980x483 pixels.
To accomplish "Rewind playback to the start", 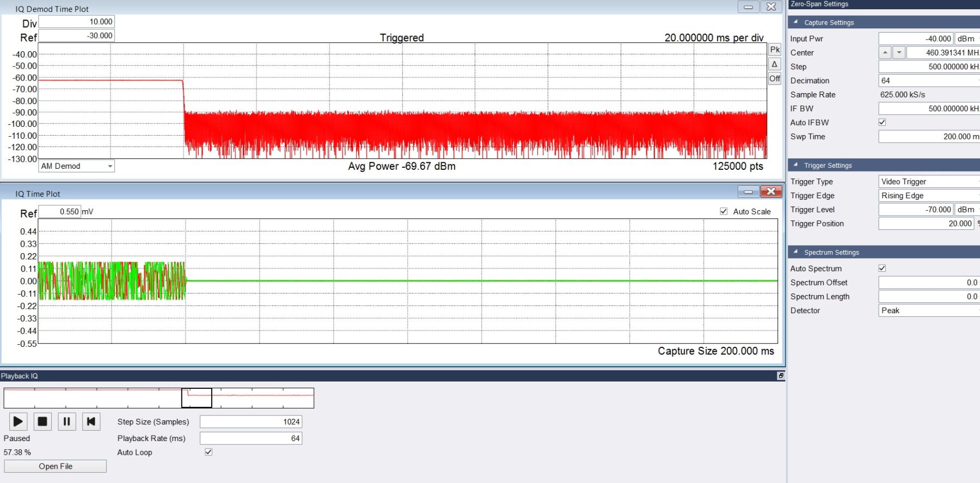I will pos(91,421).
